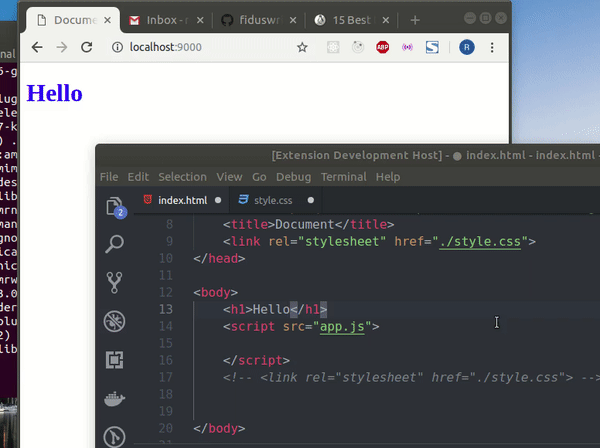Open the Docker whale icon in activity bar
600x448 pixels.
pos(114,399)
